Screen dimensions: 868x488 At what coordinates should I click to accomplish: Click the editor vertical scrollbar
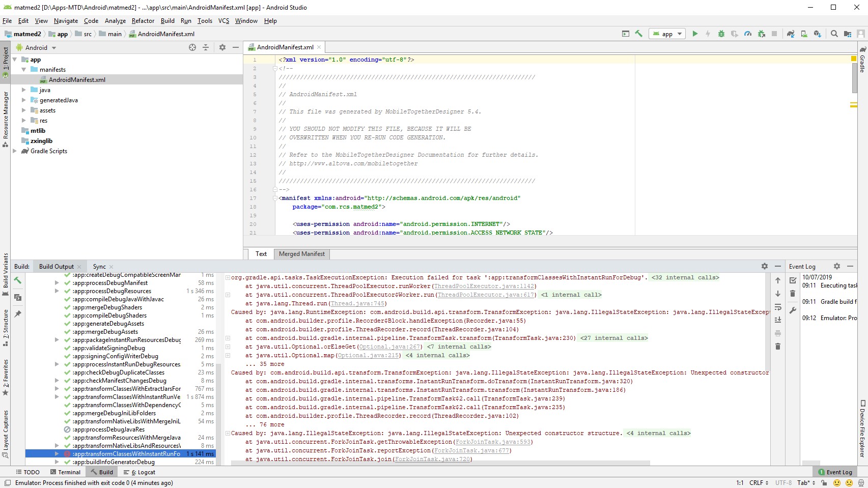click(x=854, y=78)
